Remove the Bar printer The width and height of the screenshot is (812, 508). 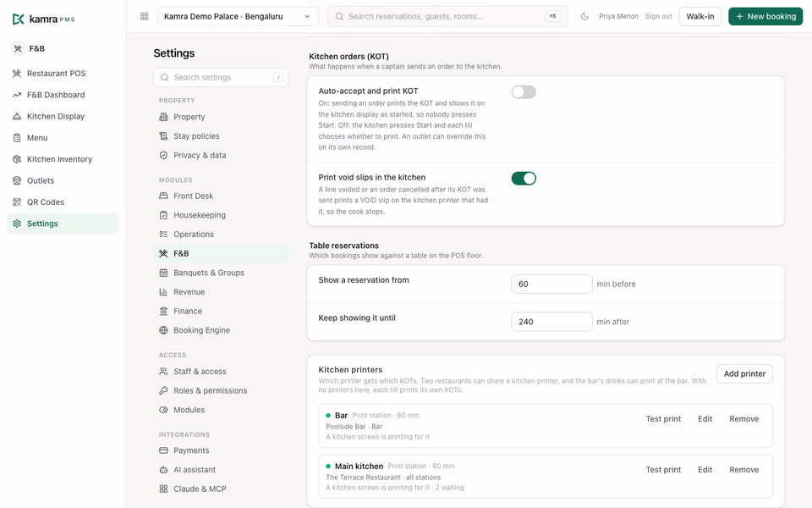(744, 419)
